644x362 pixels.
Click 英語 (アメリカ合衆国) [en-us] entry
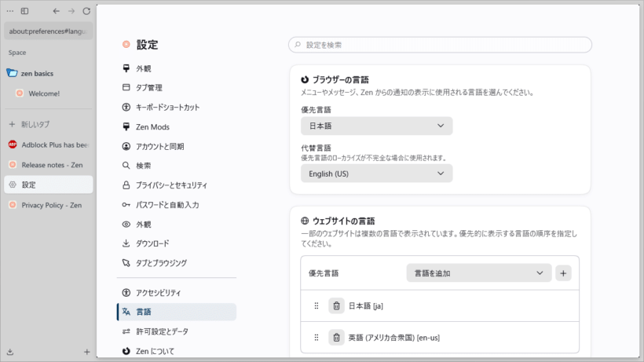click(394, 338)
